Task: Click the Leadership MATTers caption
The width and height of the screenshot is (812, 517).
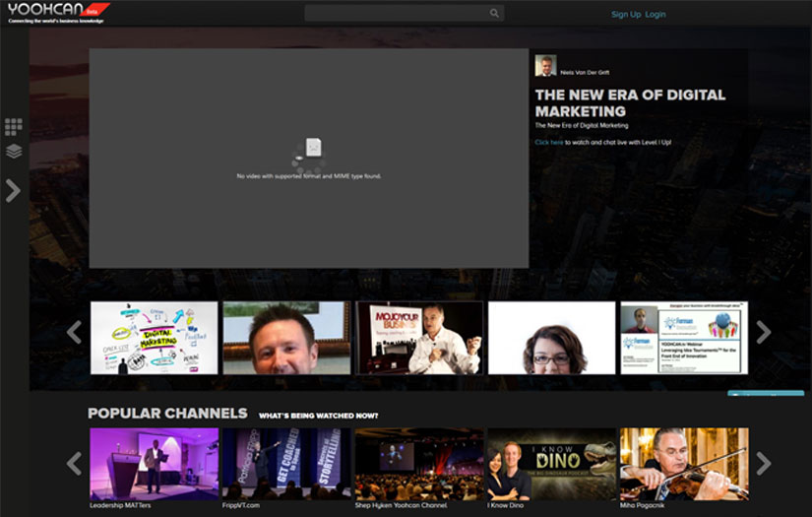Action: (x=120, y=505)
